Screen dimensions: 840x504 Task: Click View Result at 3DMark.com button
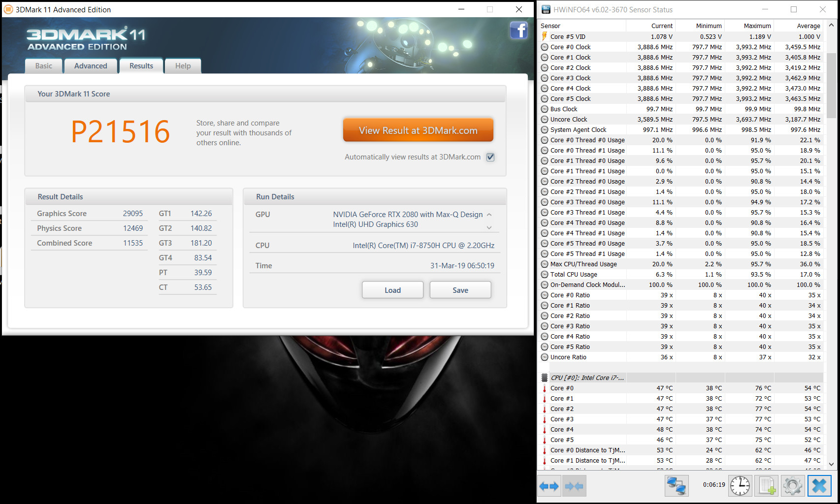(418, 130)
